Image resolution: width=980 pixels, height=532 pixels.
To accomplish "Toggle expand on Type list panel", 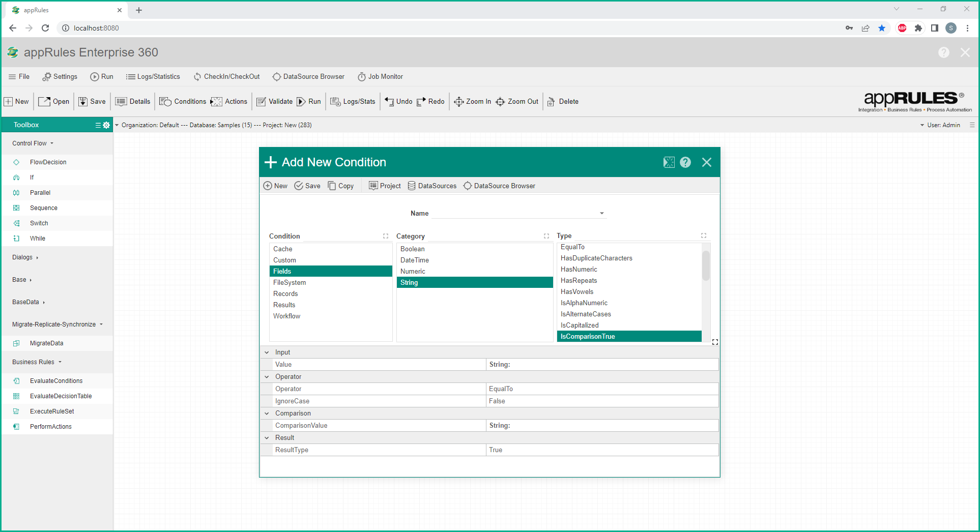I will tap(704, 235).
